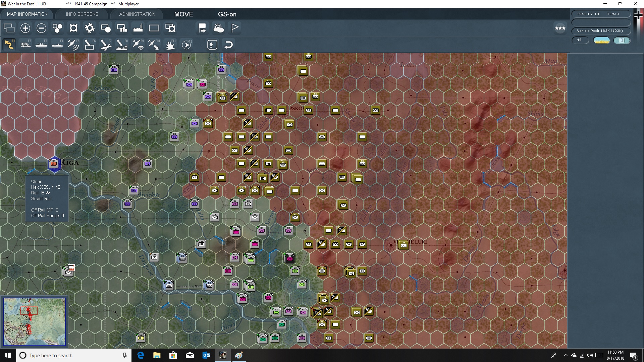Switch to the INFO SCREENS tab
This screenshot has height=362, width=644.
(82, 14)
